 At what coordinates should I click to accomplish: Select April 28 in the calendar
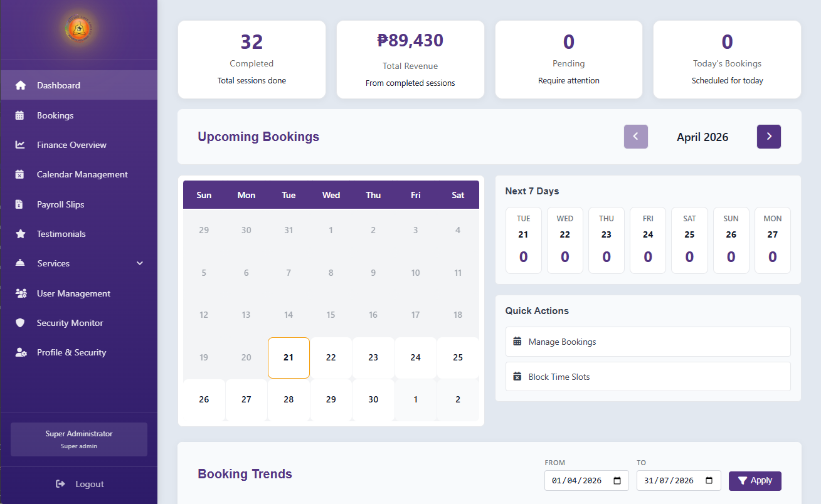289,400
